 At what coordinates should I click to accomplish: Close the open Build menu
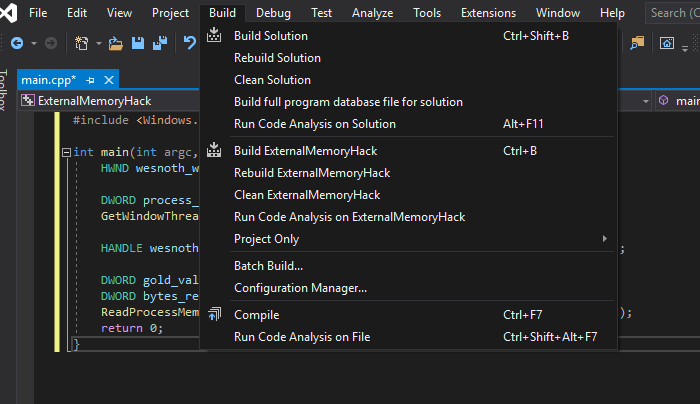tap(222, 13)
